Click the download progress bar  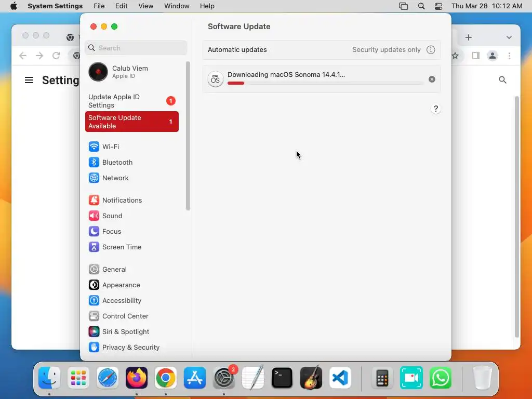325,83
